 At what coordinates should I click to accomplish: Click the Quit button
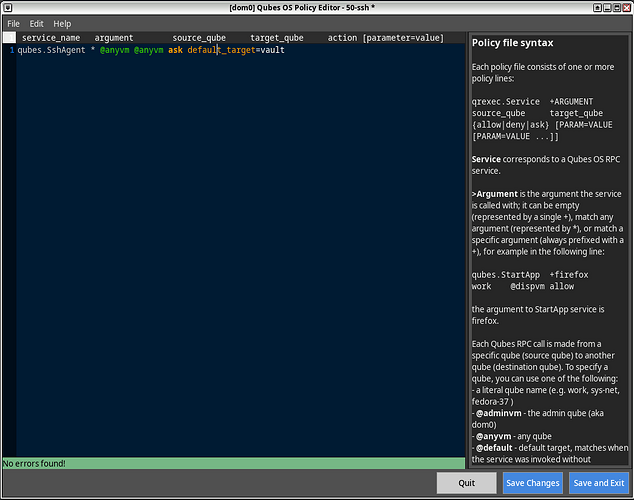pos(466,483)
